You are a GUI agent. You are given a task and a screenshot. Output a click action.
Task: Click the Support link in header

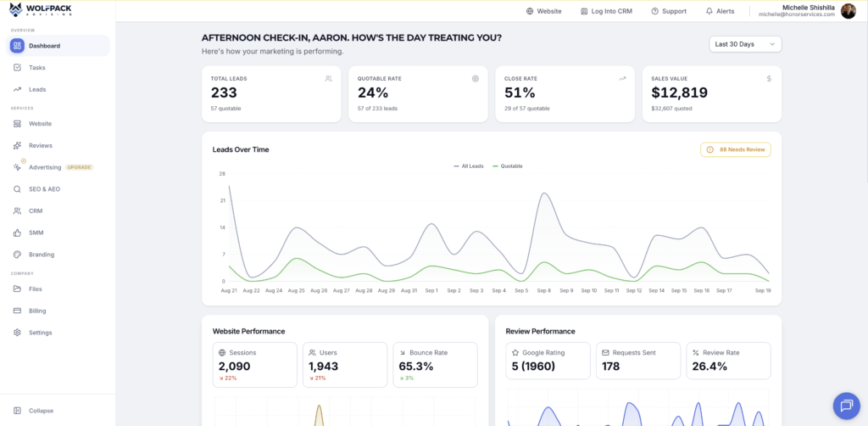(x=669, y=11)
